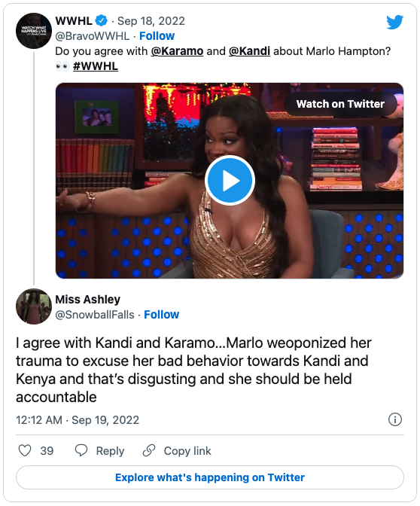Open the 12:12 AM Sep 19 timestamp
This screenshot has width=420, height=506.
[x=78, y=420]
